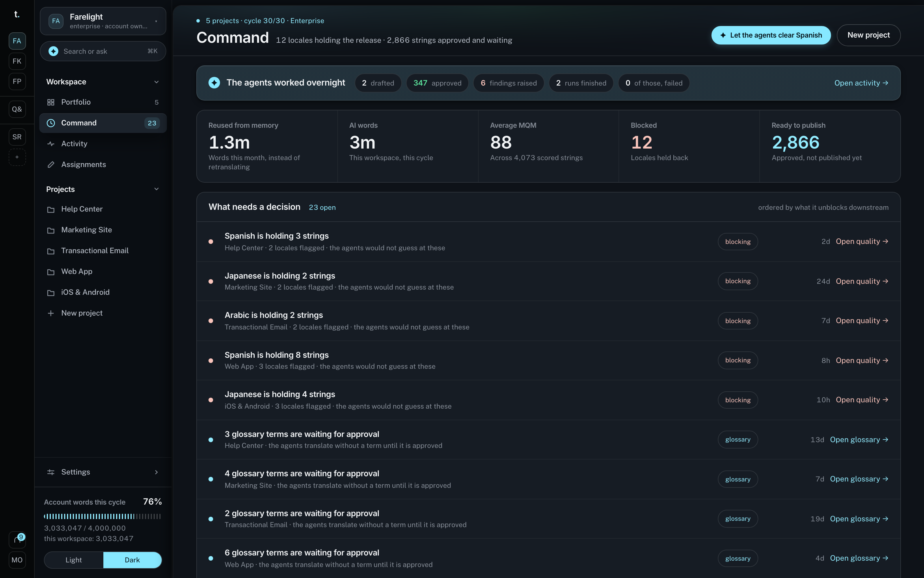Viewport: 924px width, 578px height.
Task: Add a workspace with the plus icon
Action: (x=17, y=157)
